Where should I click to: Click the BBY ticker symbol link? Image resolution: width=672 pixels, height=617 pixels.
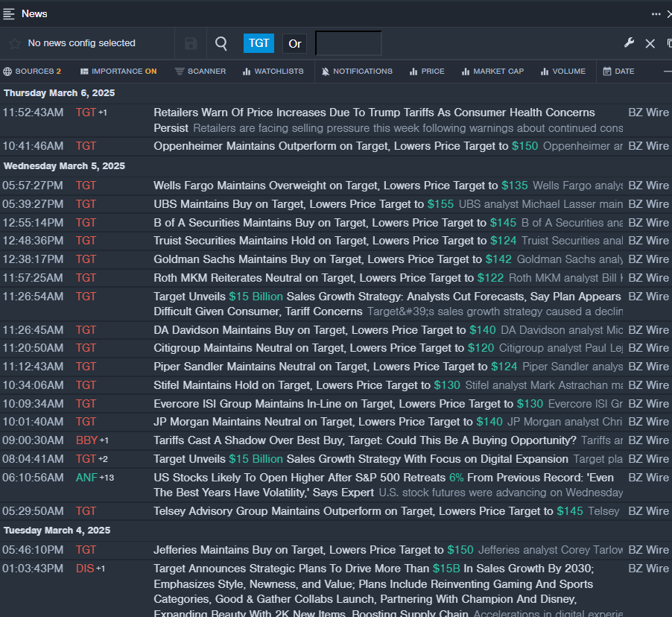click(x=86, y=440)
